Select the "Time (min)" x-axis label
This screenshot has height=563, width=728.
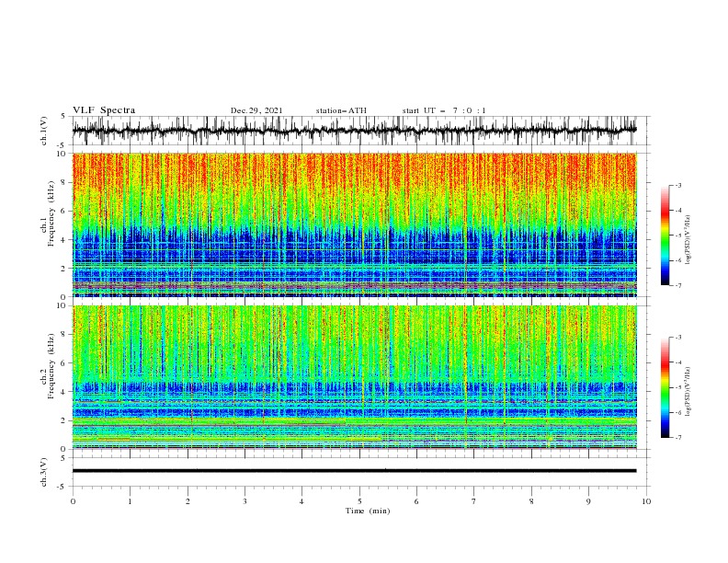coord(368,511)
